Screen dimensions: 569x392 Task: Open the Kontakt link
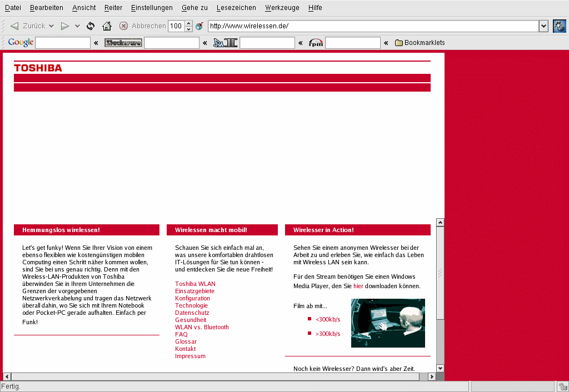(185, 349)
